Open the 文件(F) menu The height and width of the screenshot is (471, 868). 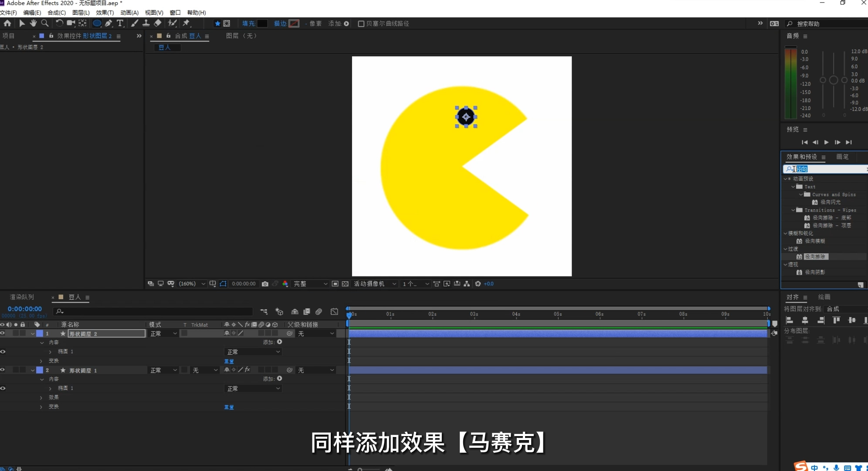(x=8, y=13)
